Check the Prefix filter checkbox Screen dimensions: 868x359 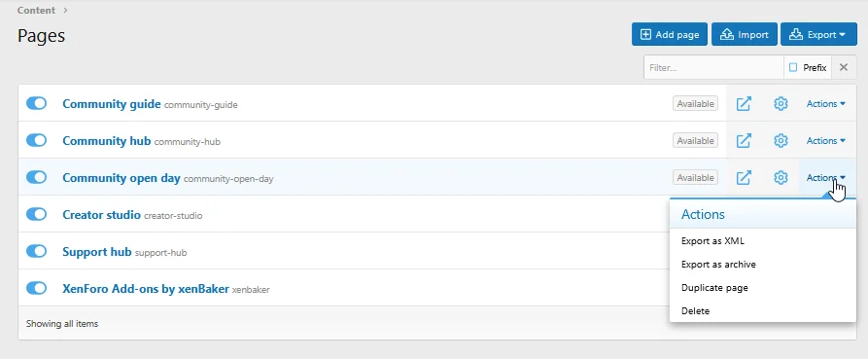click(793, 67)
